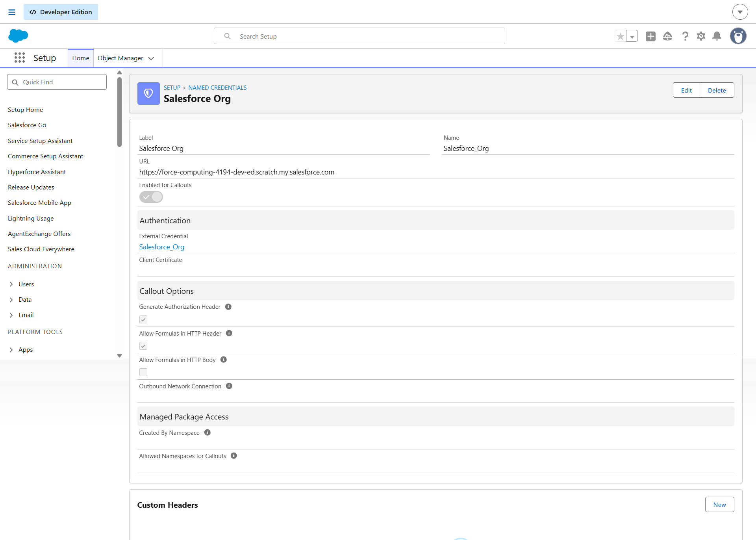Open the Salesforce_Org external credential link
The height and width of the screenshot is (540, 756).
tap(162, 247)
